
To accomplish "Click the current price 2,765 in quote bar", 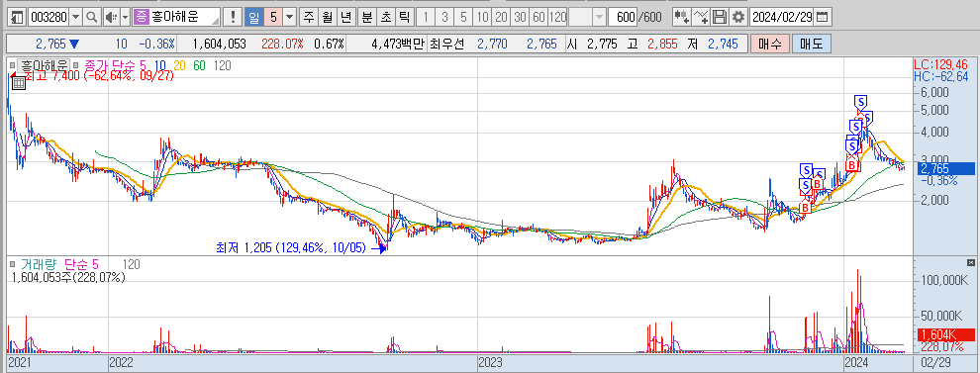I will click(x=50, y=44).
